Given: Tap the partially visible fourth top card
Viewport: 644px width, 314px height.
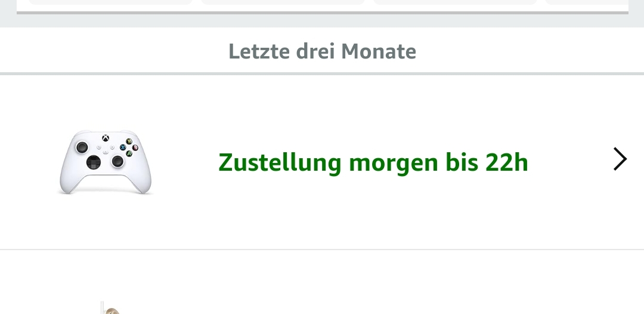Looking at the screenshot, I should [587, 2].
